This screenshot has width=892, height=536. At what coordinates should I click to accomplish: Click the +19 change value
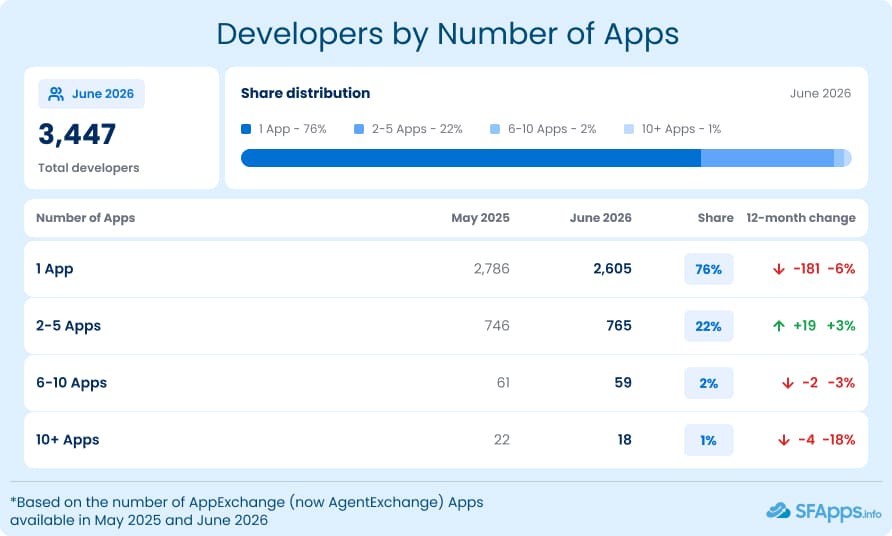[804, 325]
